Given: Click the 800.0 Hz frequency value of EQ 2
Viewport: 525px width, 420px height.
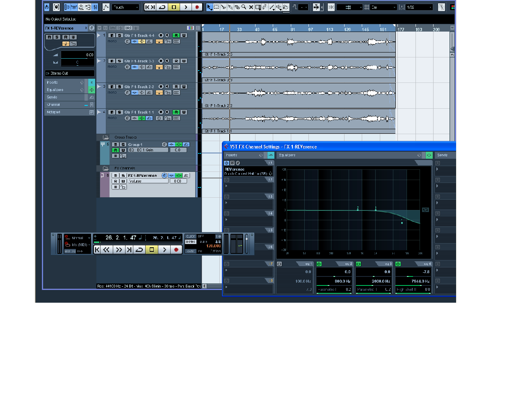Looking at the screenshot, I should [x=342, y=281].
